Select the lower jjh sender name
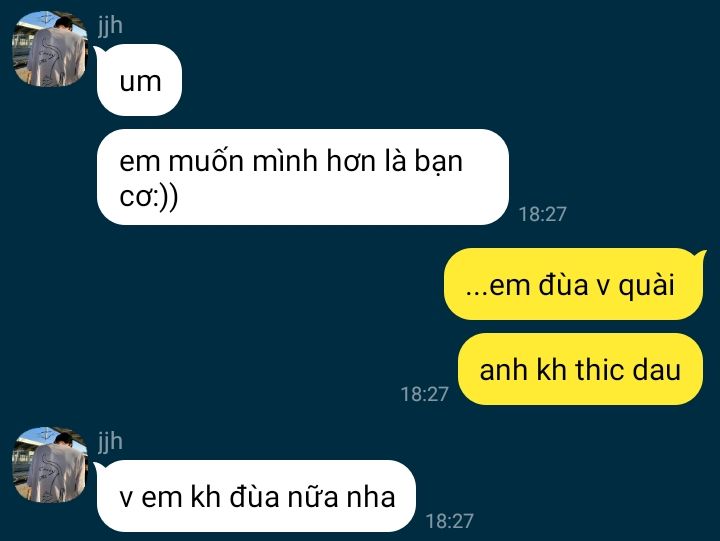Screen dimensions: 720x541 click(110, 441)
